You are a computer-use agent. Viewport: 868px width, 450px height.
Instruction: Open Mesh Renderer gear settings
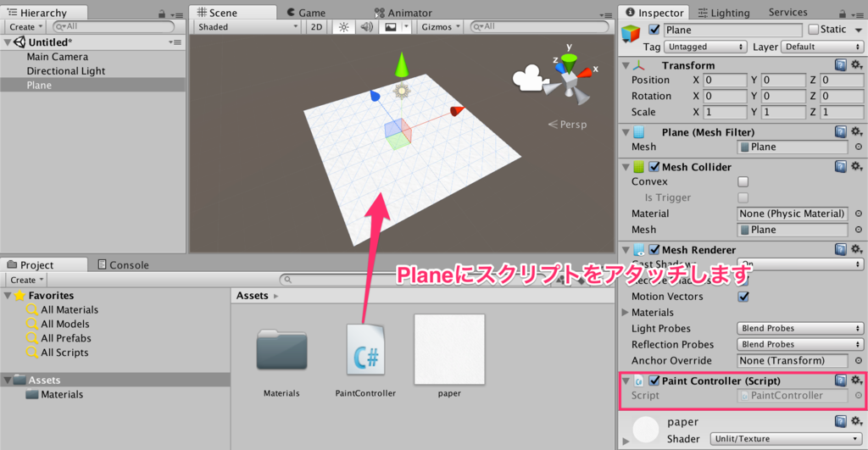tap(856, 250)
